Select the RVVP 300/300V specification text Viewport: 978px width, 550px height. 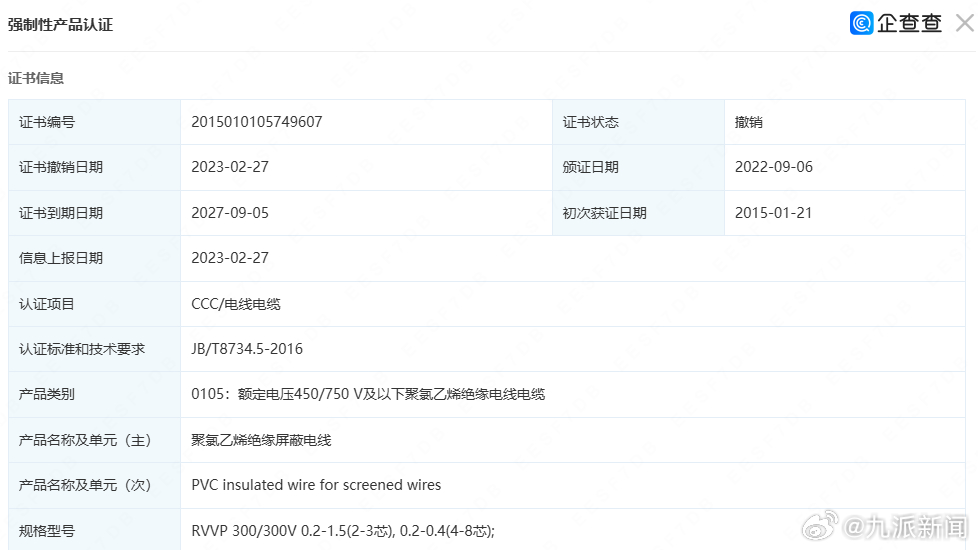point(343,531)
